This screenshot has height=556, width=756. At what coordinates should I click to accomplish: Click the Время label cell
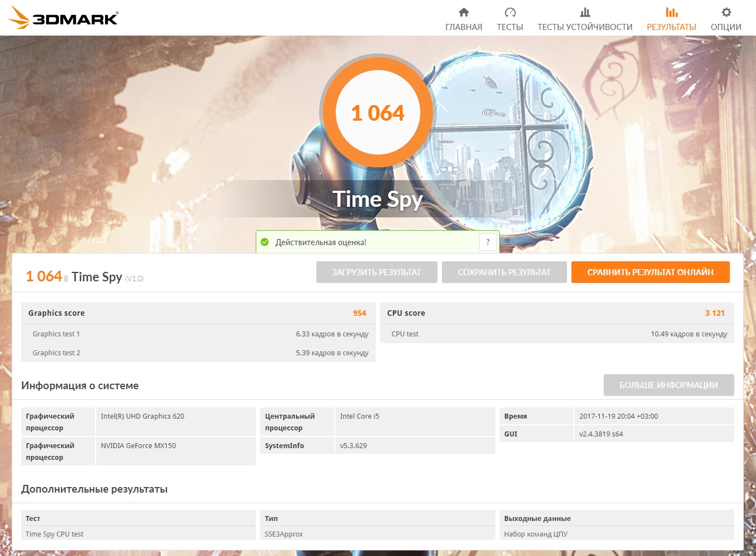tap(536, 416)
